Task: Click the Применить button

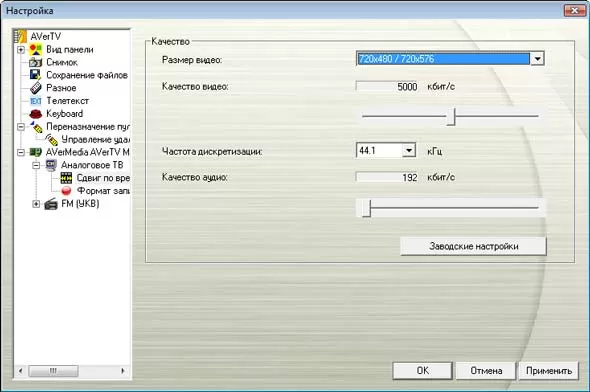Action: 549,371
